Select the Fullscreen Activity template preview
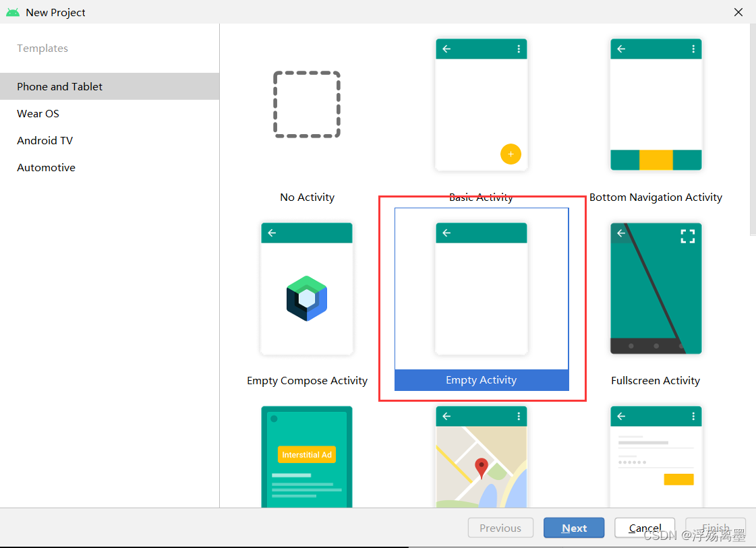The width and height of the screenshot is (756, 548). [x=656, y=288]
